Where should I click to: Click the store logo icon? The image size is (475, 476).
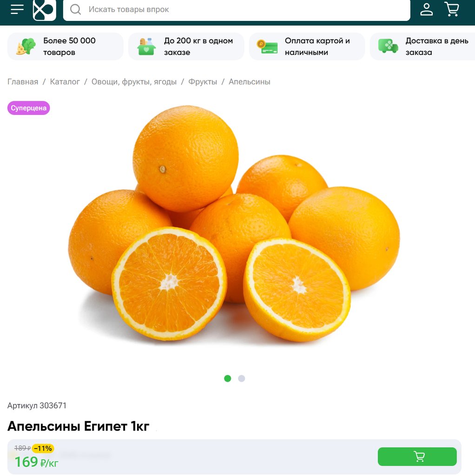point(44,10)
